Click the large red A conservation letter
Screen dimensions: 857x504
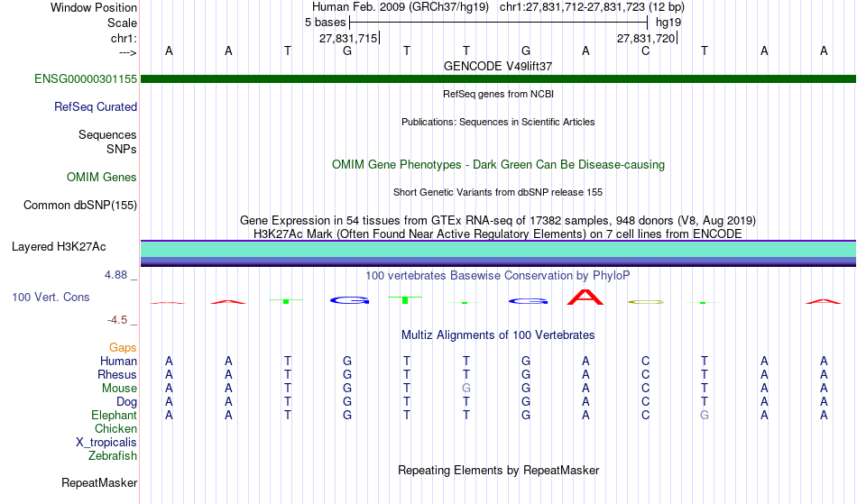point(585,297)
